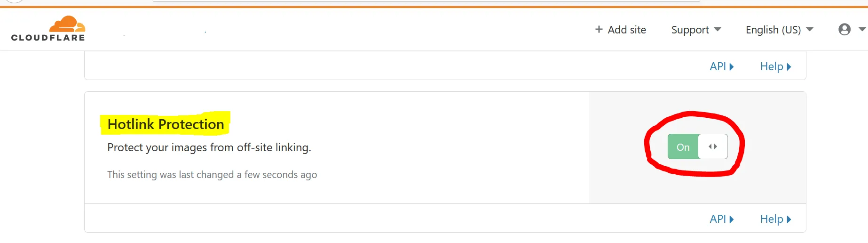The height and width of the screenshot is (243, 868).
Task: Open the Hotlink Protection card's API link
Action: [718, 219]
